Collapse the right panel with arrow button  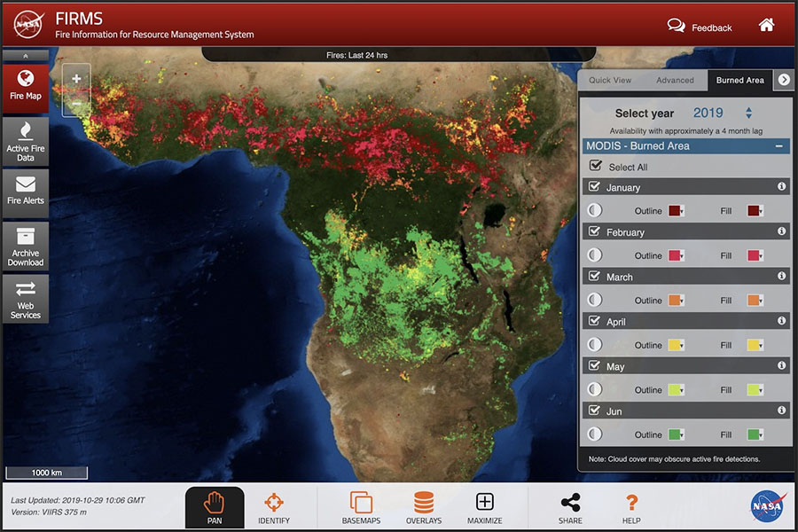(784, 80)
